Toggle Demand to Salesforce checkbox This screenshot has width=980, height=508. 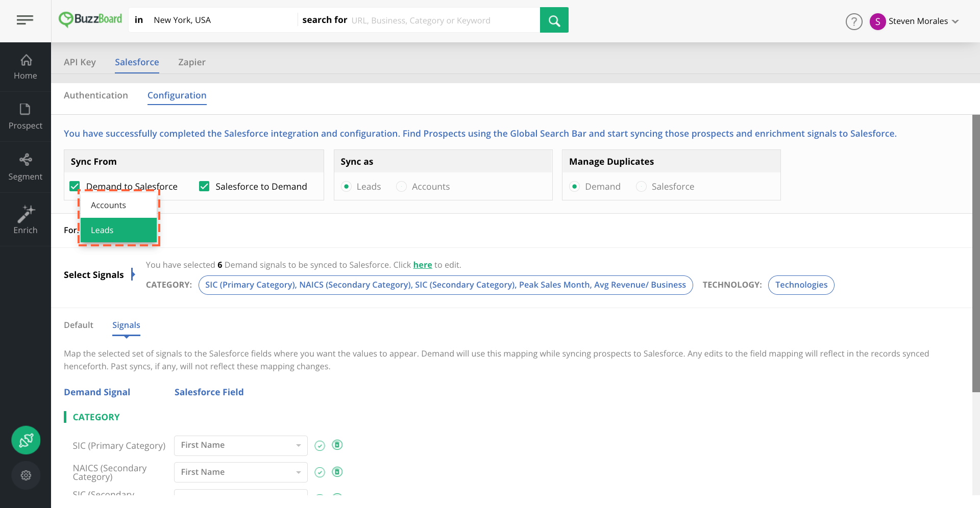[75, 186]
